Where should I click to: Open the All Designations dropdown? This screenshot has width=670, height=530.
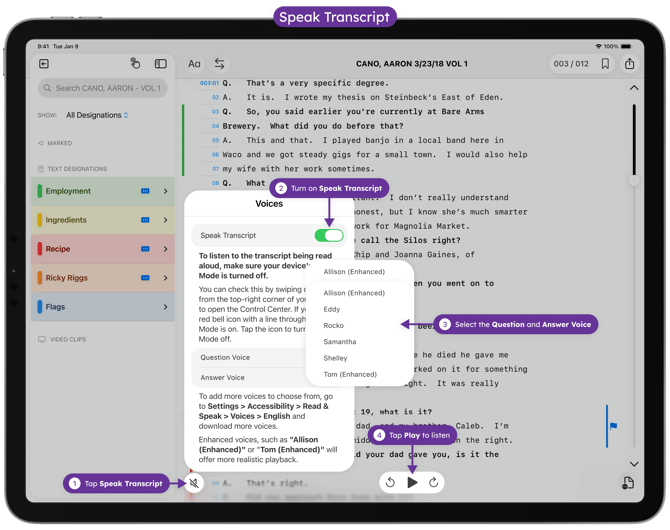97,115
